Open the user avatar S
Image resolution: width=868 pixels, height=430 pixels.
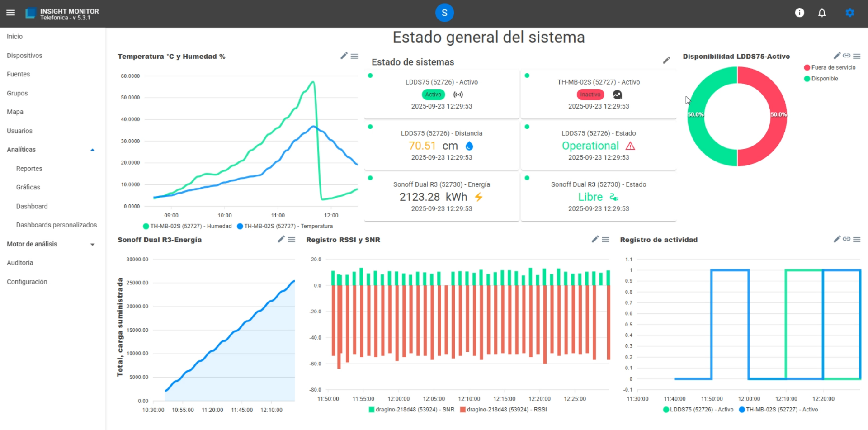tap(444, 13)
